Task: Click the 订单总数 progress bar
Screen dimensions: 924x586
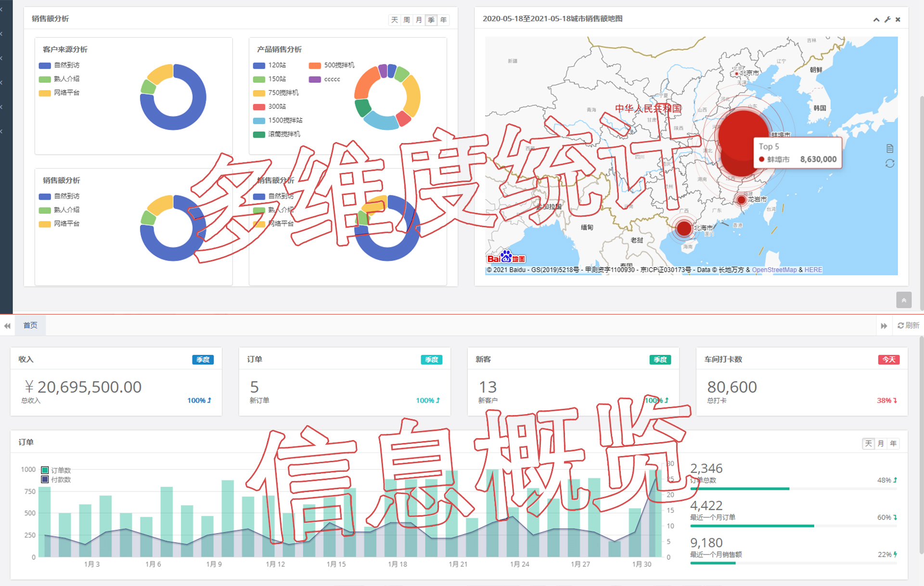Action: click(794, 489)
